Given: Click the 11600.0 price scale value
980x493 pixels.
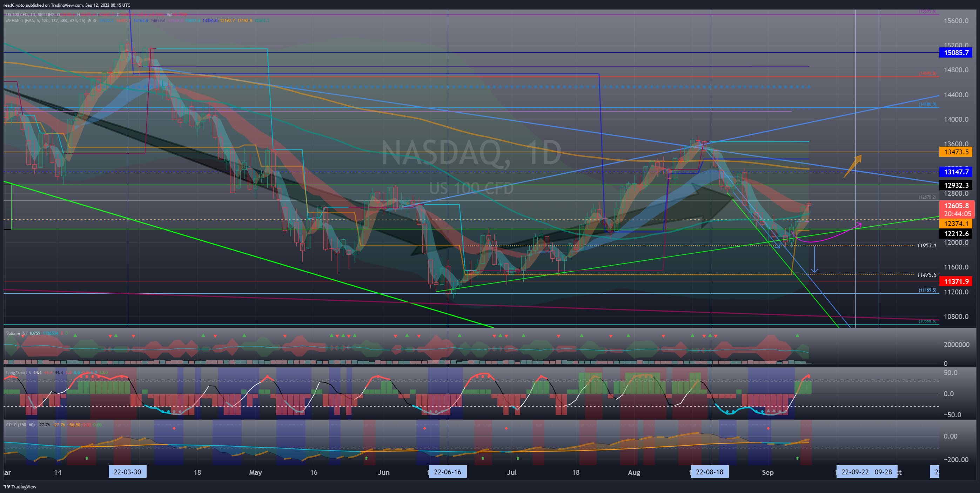Looking at the screenshot, I should pos(956,267).
